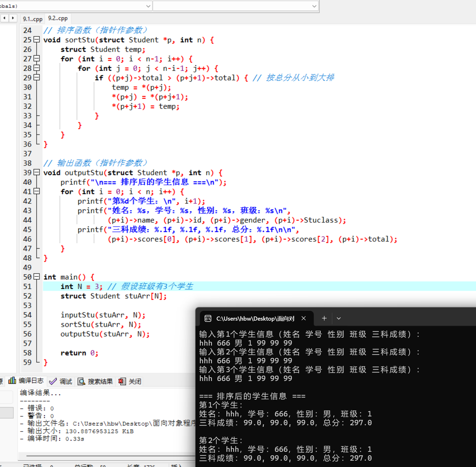Click 'inputStu(stuArr, N);' call on line 54
The width and height of the screenshot is (476, 467).
(x=103, y=315)
